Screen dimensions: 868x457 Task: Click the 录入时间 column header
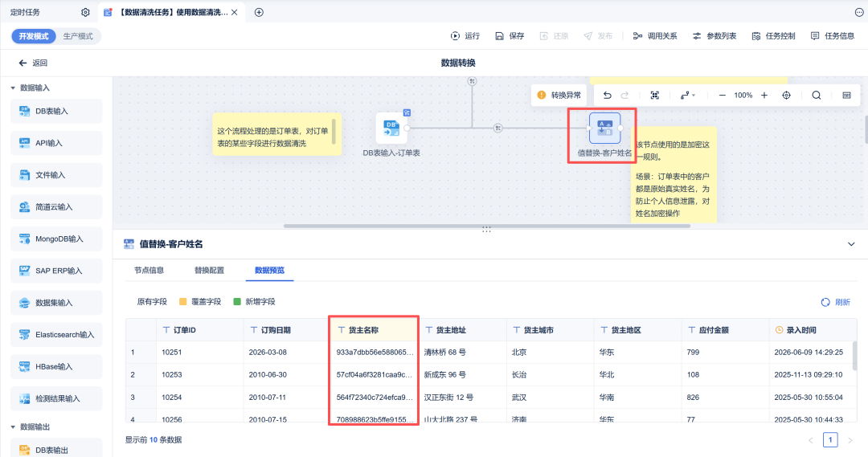click(813, 330)
